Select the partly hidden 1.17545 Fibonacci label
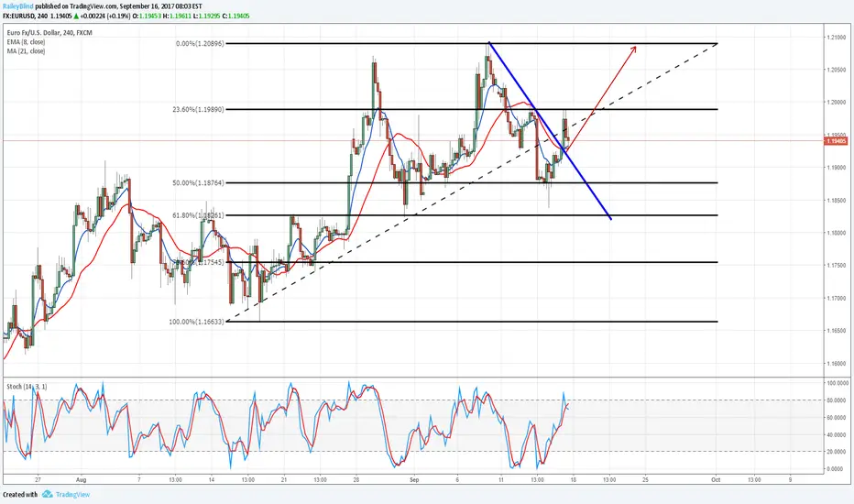The height and width of the screenshot is (504, 854). 200,263
